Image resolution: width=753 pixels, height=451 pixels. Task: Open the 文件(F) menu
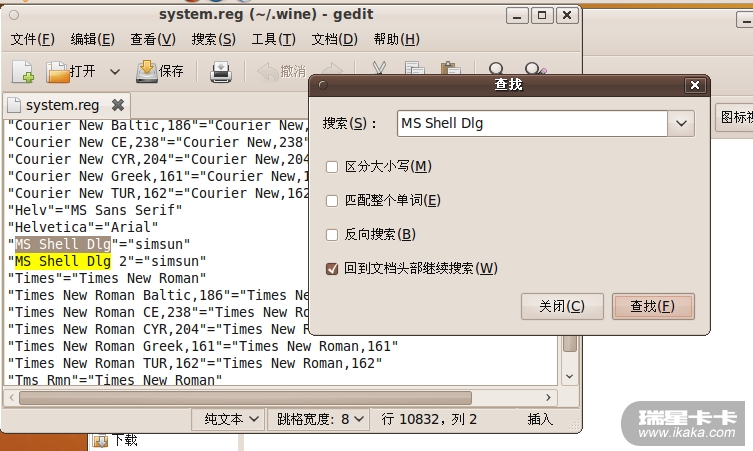(33, 39)
